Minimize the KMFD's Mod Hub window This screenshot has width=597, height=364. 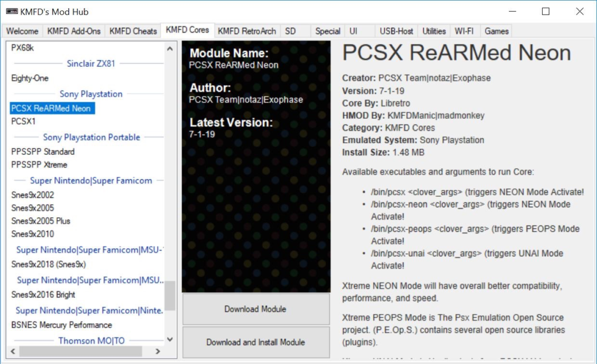click(512, 12)
